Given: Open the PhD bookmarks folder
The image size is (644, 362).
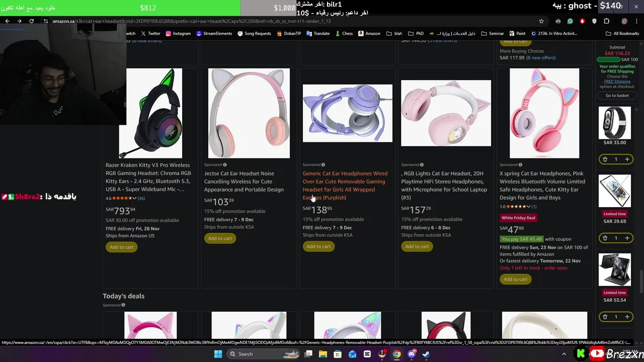Looking at the screenshot, I should pyautogui.click(x=416, y=34).
